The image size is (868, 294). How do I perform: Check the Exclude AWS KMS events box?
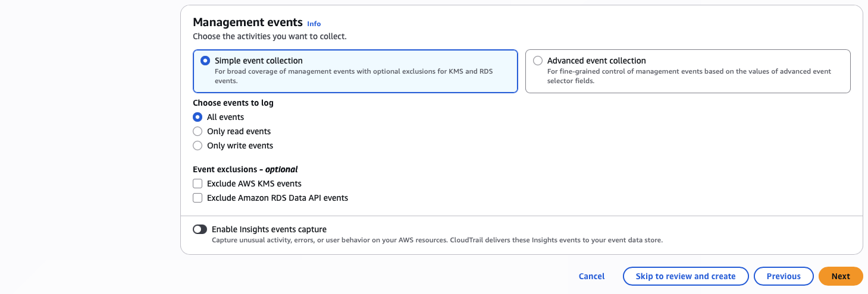click(x=198, y=184)
